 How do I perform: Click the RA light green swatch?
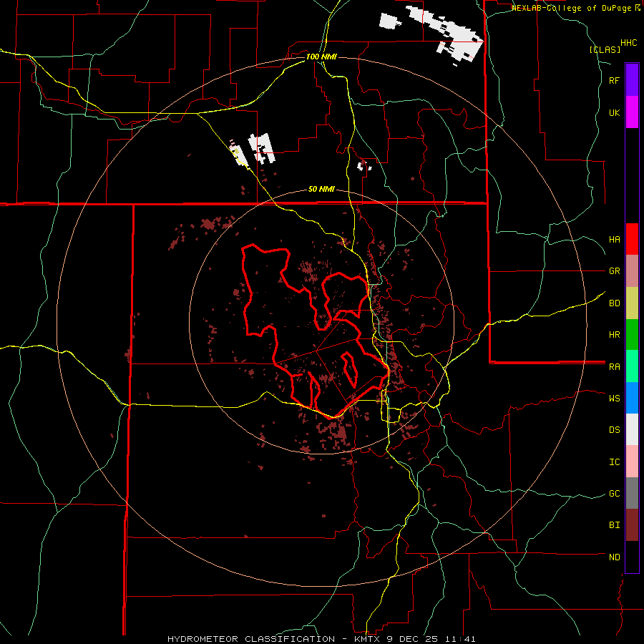click(632, 366)
